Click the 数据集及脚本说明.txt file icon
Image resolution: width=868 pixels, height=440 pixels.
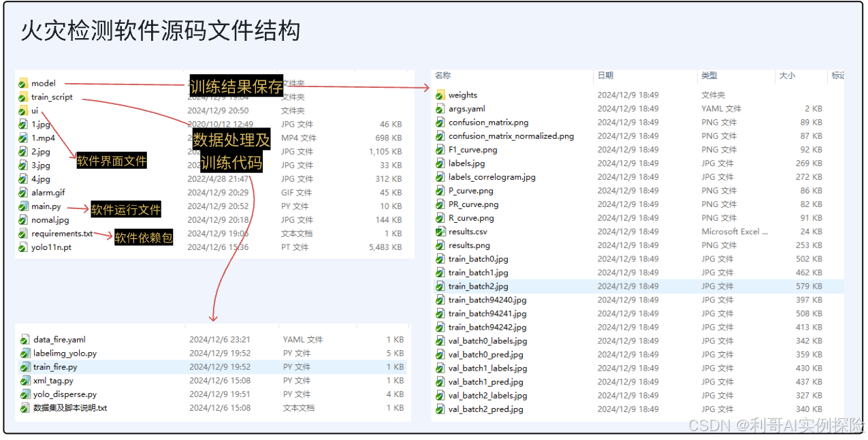point(25,408)
